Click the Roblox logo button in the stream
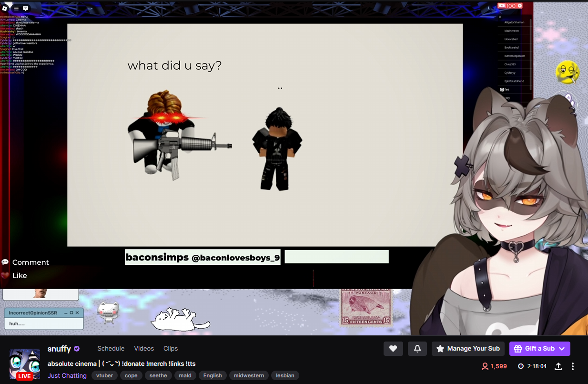 5,8
